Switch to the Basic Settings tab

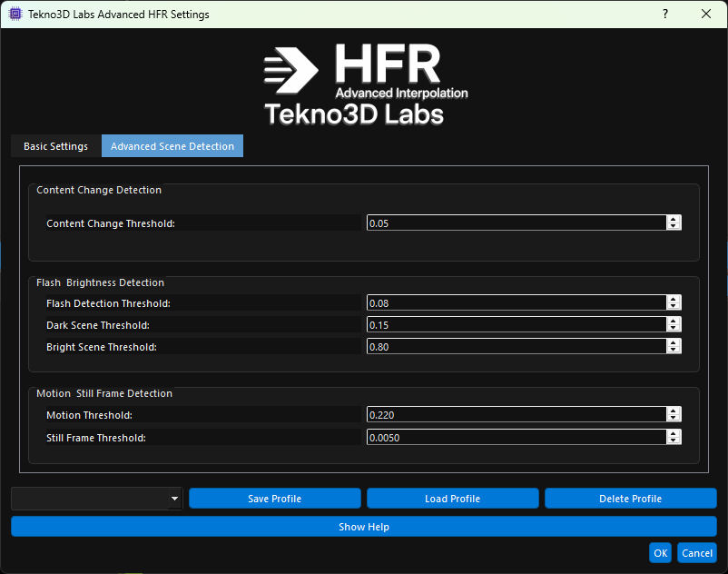click(55, 146)
